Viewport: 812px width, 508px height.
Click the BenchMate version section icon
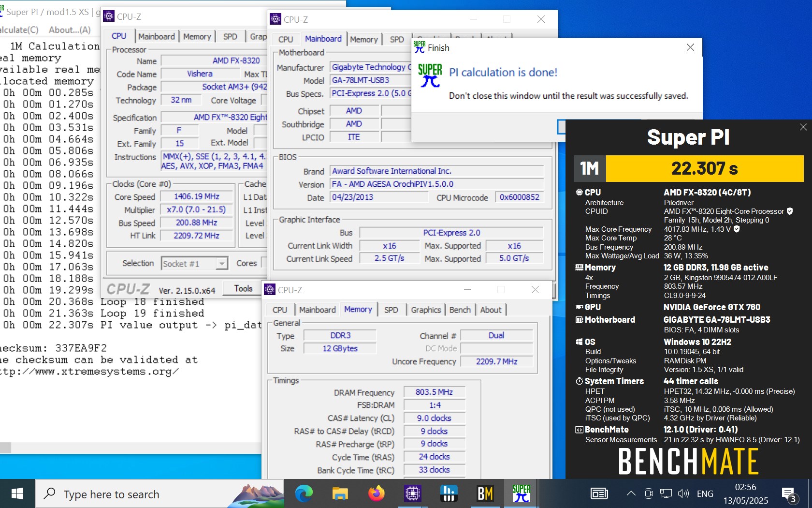click(x=579, y=430)
